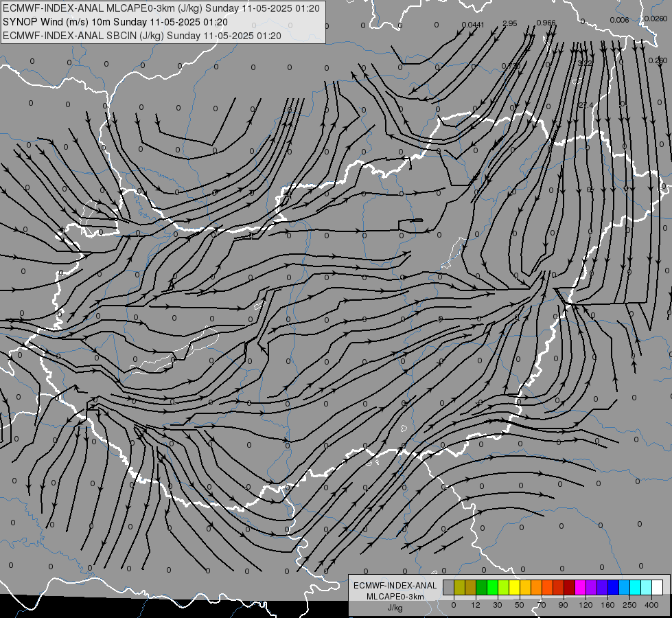This screenshot has width=672, height=618.
Task: Select the dark red legend swatch
Action: point(570,587)
